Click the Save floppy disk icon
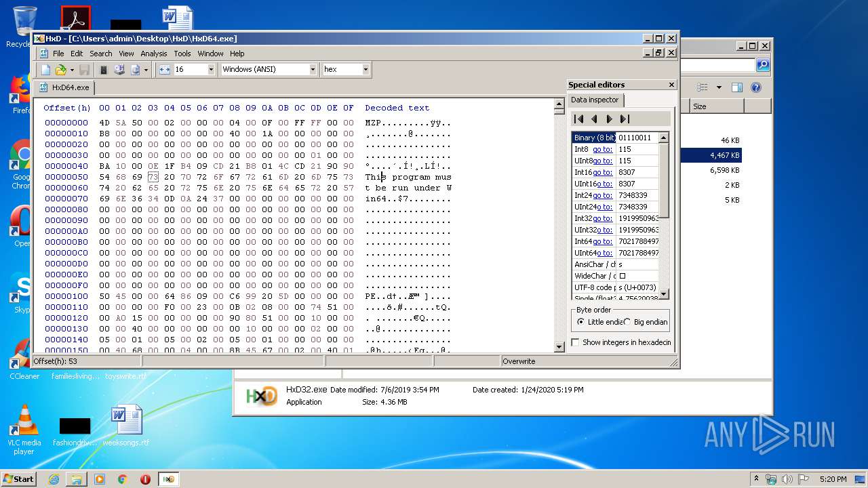Screen dimensions: 868x488 [84, 69]
